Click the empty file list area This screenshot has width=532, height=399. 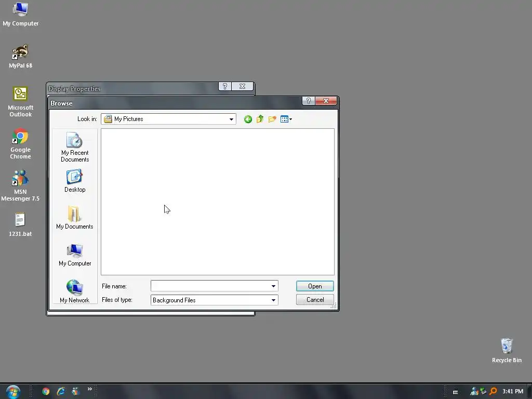point(218,202)
